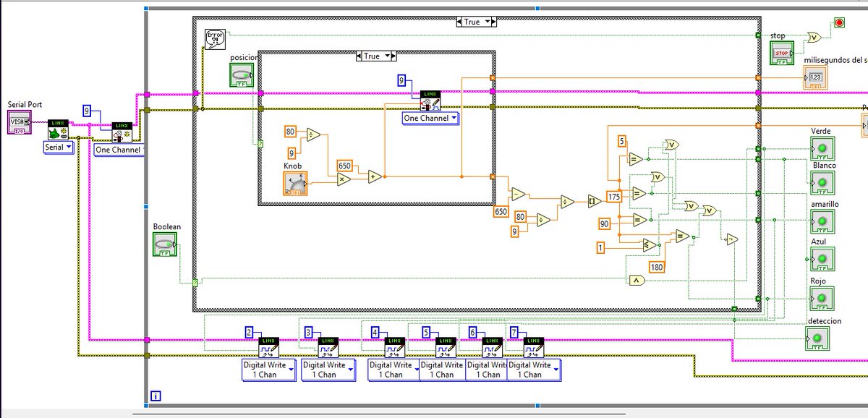Select the equal node wired to constant 5
This screenshot has width=868, height=418.
tap(636, 159)
